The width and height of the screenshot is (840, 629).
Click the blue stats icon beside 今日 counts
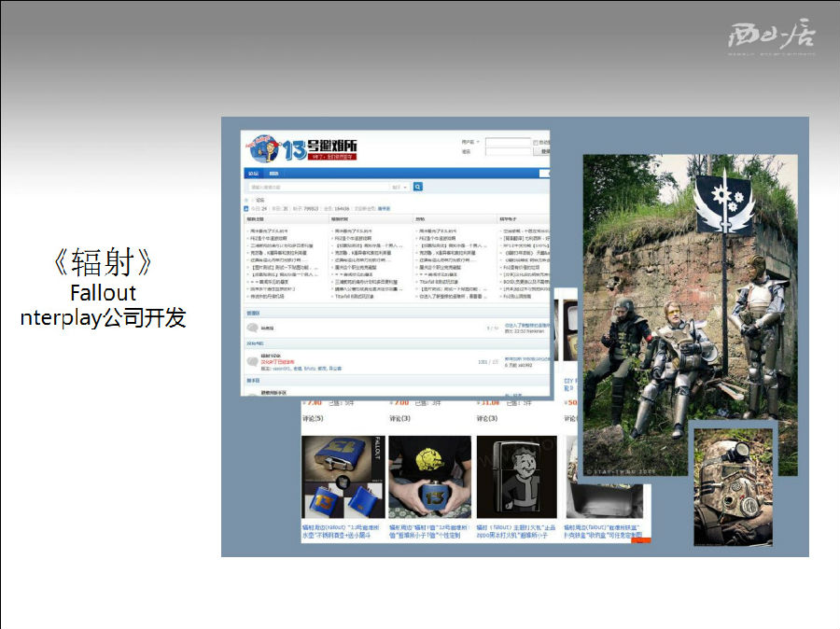(246, 209)
